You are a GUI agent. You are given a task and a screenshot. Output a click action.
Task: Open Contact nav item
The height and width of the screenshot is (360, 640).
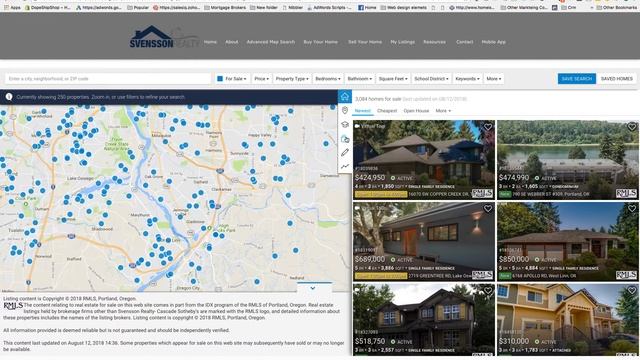(x=464, y=42)
